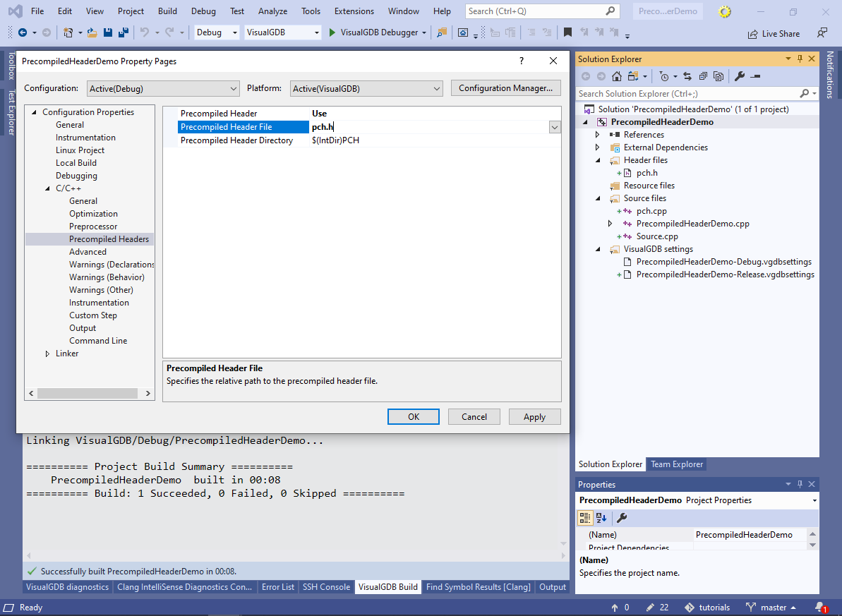Select Optimization in the property tree

[x=93, y=214]
